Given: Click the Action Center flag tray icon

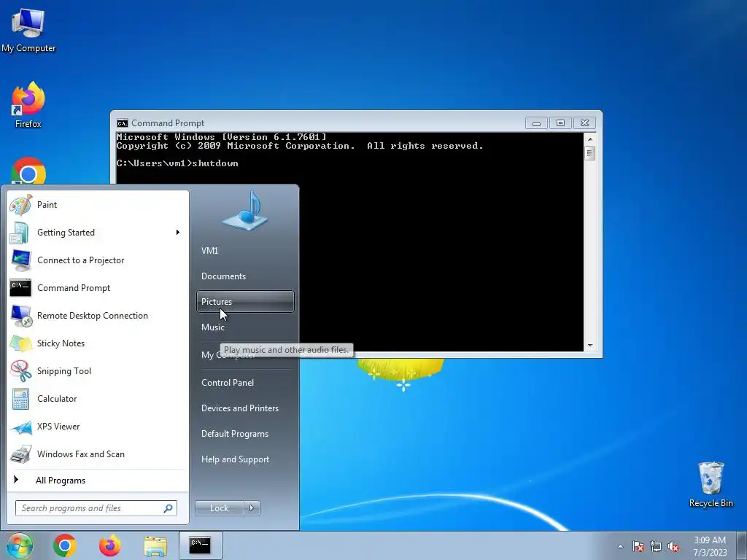Looking at the screenshot, I should [638, 546].
